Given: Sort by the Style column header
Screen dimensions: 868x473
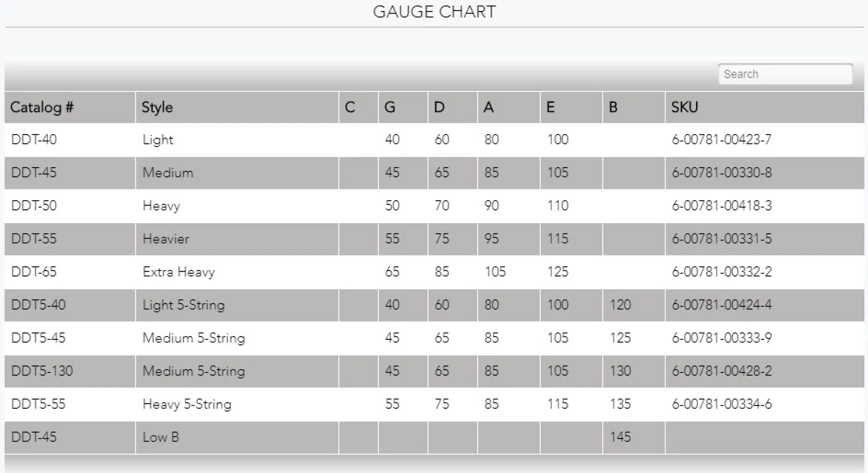Looking at the screenshot, I should tap(237, 107).
